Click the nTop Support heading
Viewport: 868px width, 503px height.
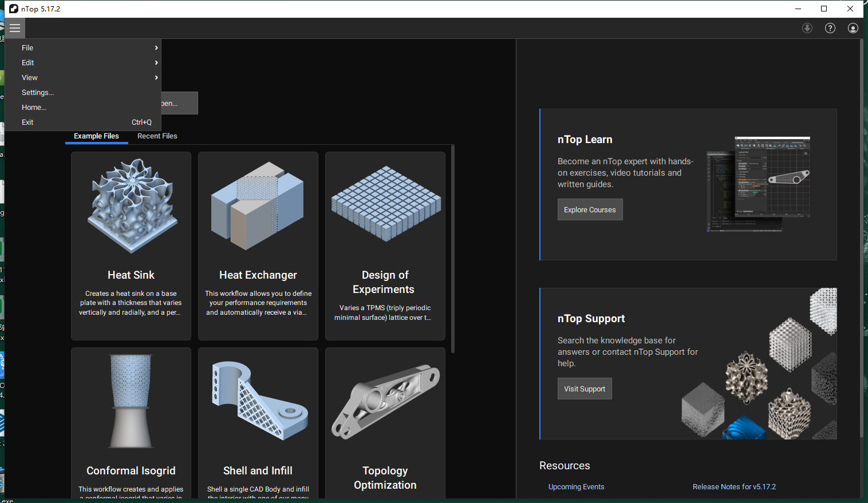click(591, 319)
